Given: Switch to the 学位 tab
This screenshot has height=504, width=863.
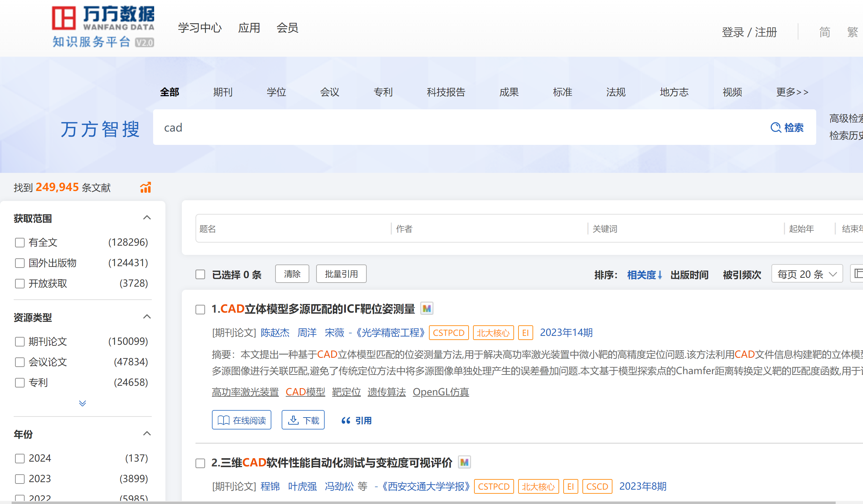Looking at the screenshot, I should pos(277,92).
